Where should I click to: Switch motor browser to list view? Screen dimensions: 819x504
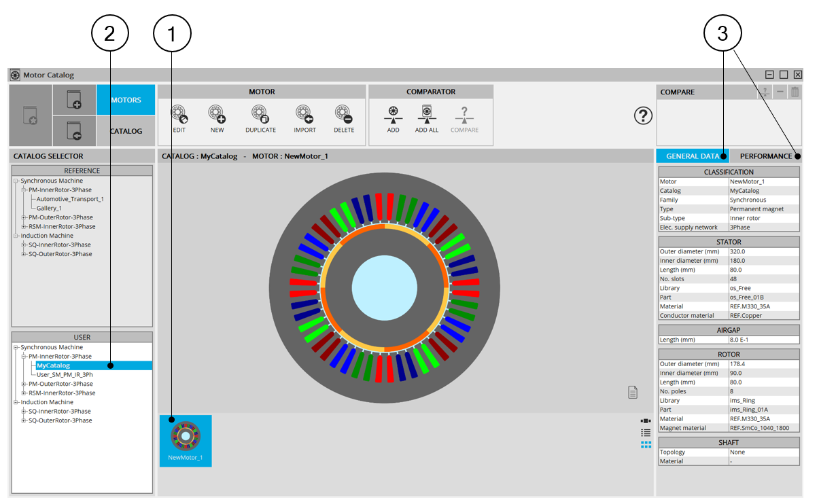coord(646,433)
